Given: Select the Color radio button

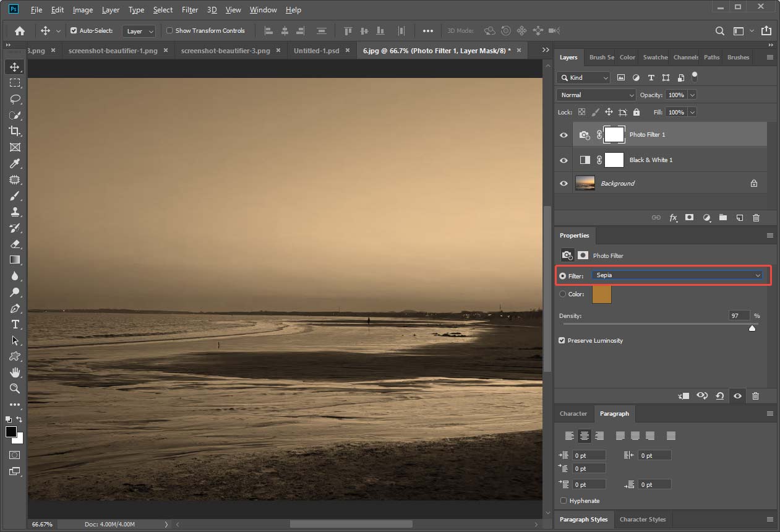Looking at the screenshot, I should (x=562, y=294).
